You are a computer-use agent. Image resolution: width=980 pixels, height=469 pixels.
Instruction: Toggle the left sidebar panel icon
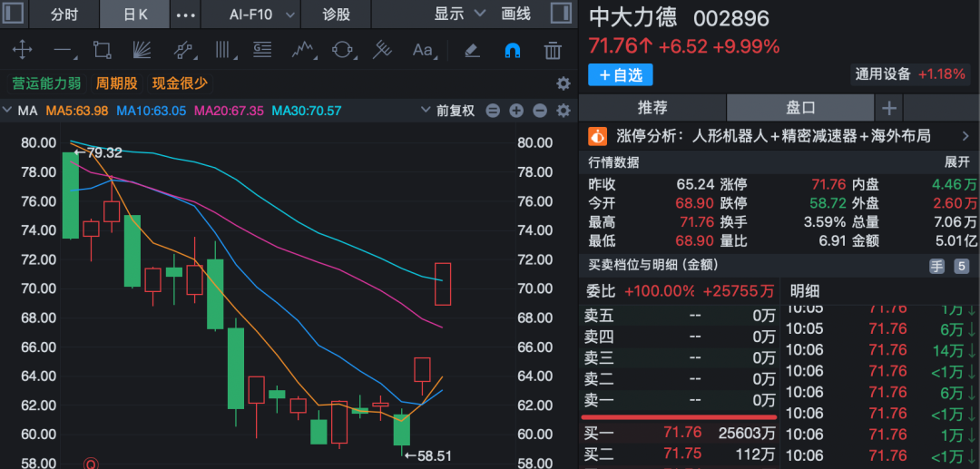click(14, 13)
